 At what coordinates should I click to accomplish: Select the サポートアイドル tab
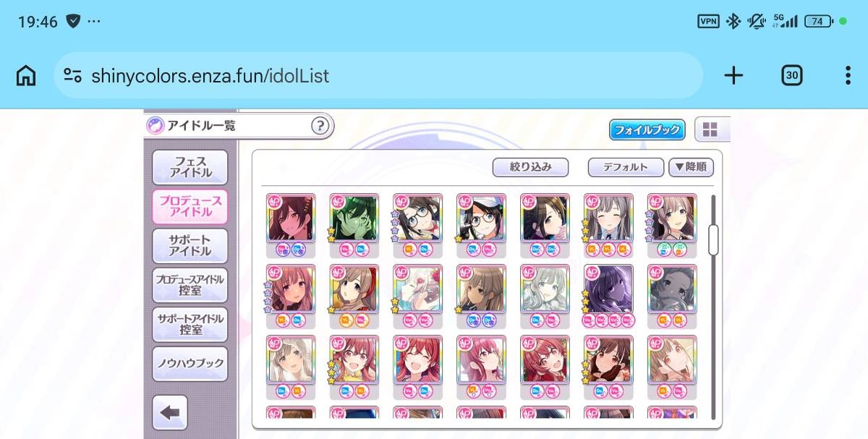click(190, 246)
